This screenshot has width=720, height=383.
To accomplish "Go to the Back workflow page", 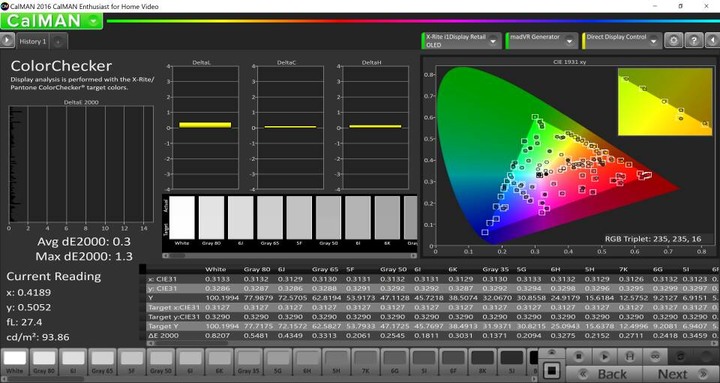I will [604, 374].
